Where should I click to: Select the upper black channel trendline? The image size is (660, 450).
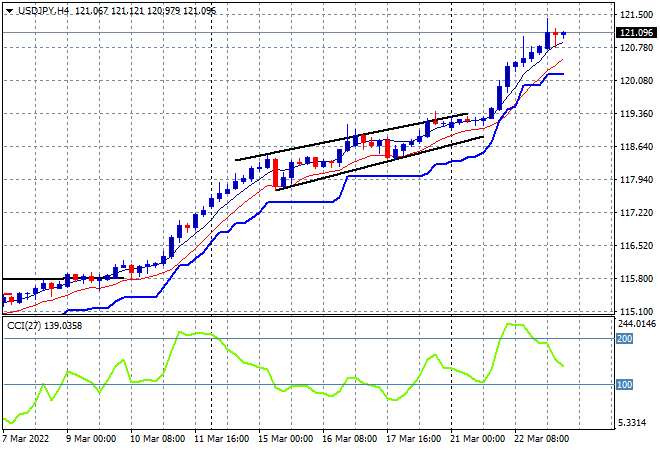click(351, 137)
